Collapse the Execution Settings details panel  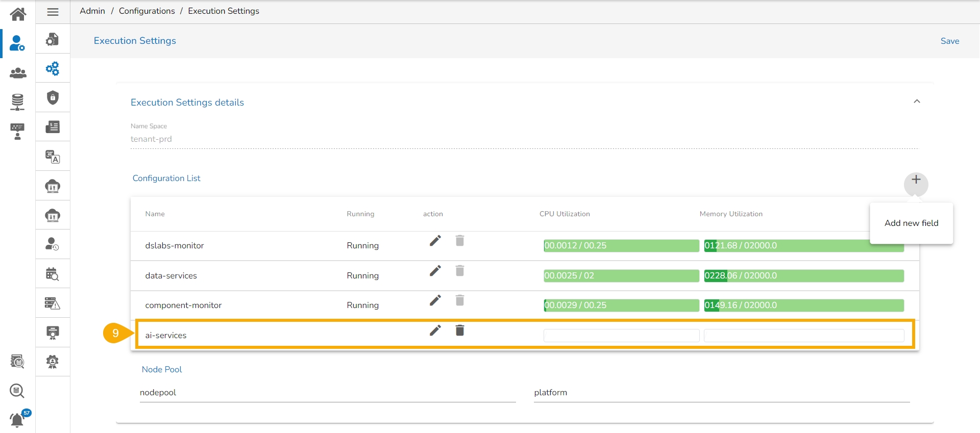pyautogui.click(x=917, y=101)
